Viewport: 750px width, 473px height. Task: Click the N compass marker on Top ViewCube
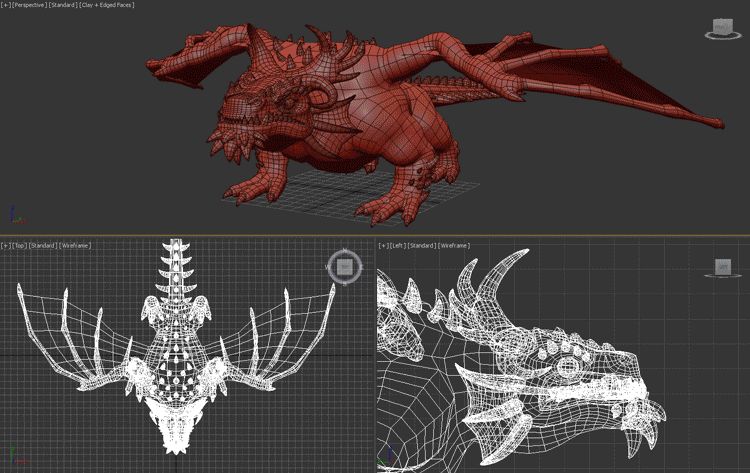click(x=345, y=250)
